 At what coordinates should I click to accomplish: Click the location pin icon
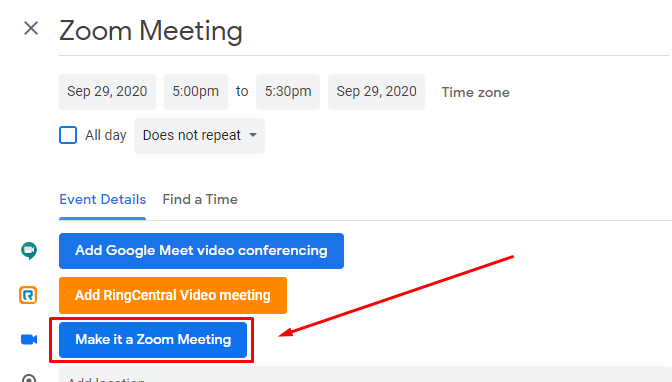(x=29, y=378)
